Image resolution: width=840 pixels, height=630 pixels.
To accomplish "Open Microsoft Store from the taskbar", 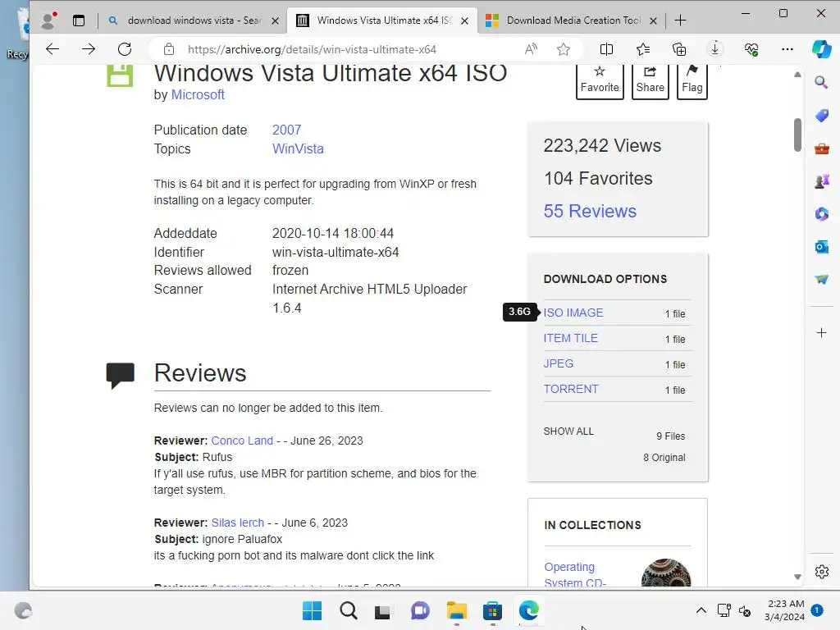I will tap(492, 610).
